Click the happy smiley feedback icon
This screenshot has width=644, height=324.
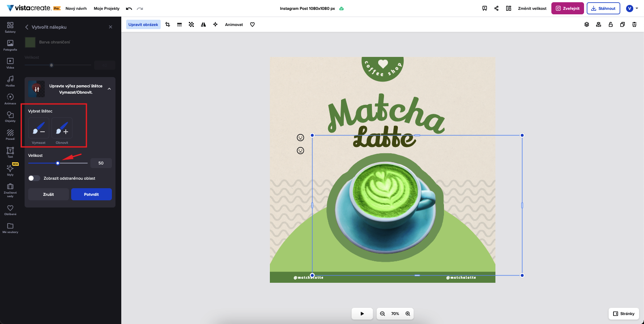click(x=301, y=138)
